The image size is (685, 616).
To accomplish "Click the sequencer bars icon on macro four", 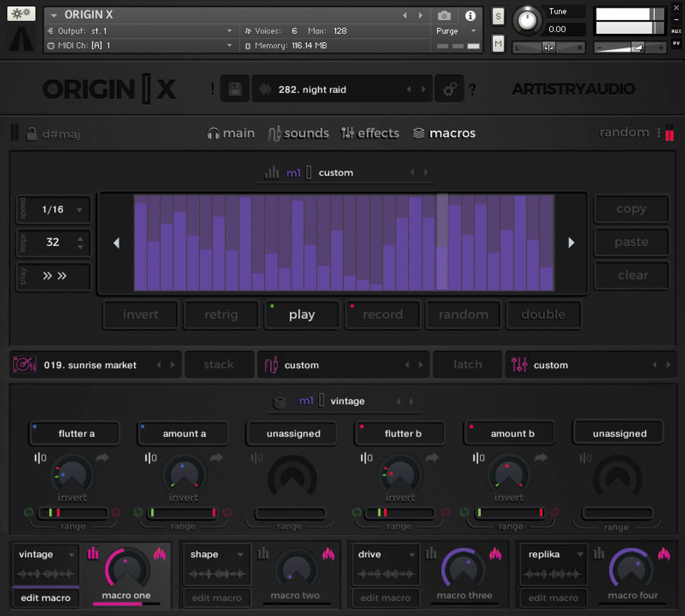I will (x=599, y=553).
